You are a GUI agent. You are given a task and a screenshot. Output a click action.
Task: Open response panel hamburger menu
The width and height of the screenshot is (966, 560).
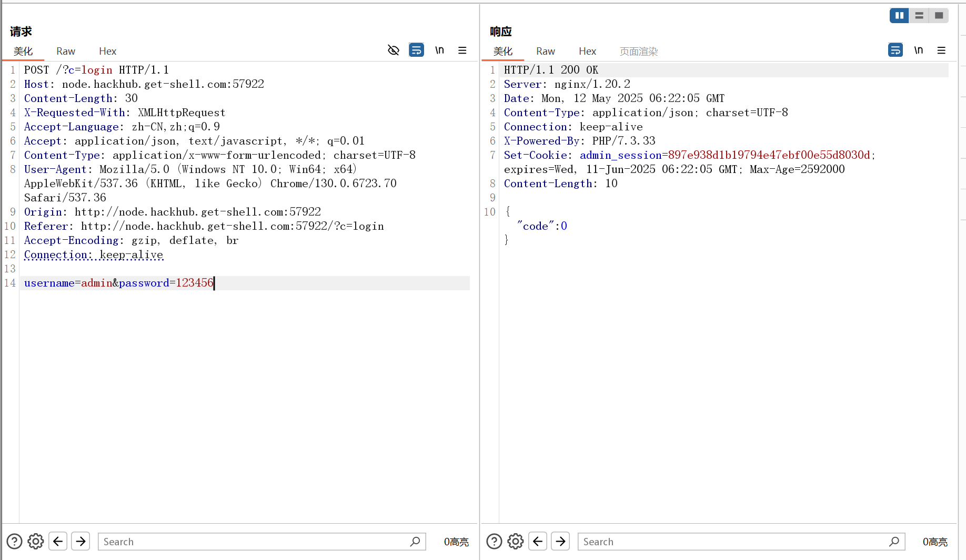coord(941,50)
